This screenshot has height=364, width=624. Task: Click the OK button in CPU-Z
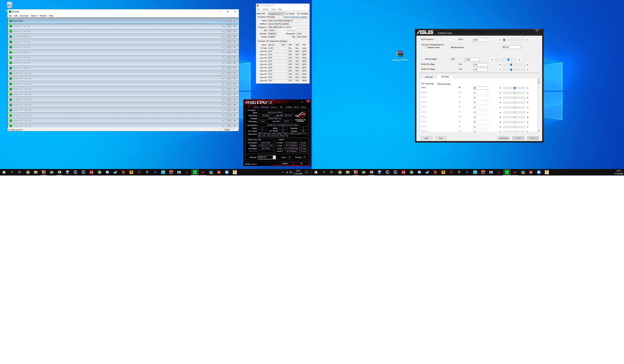point(301,163)
